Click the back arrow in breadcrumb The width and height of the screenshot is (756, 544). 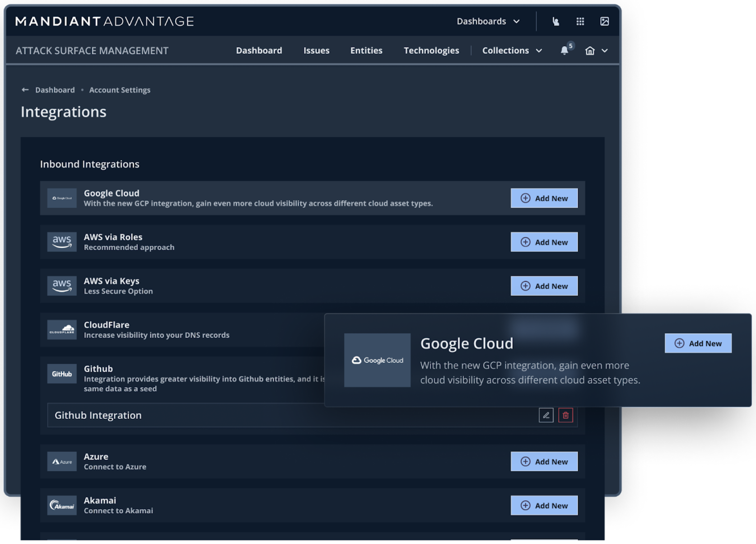click(25, 90)
